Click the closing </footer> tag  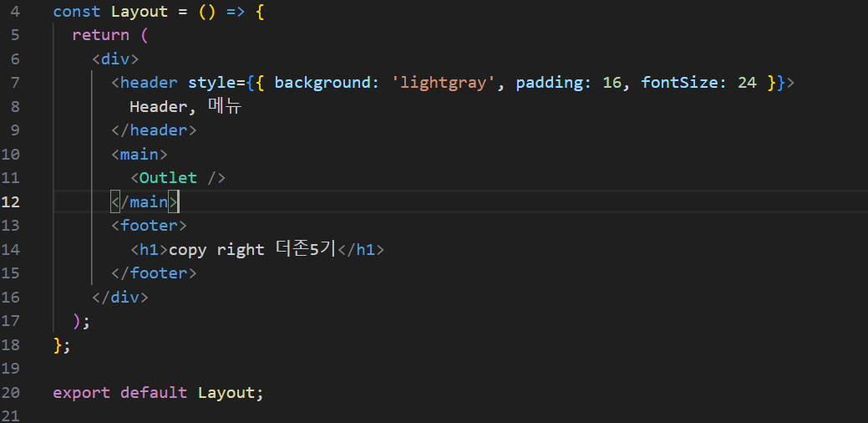(154, 273)
